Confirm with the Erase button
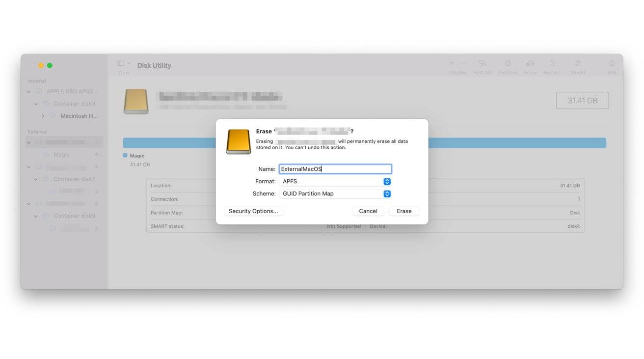The height and width of the screenshot is (359, 644). tap(403, 211)
